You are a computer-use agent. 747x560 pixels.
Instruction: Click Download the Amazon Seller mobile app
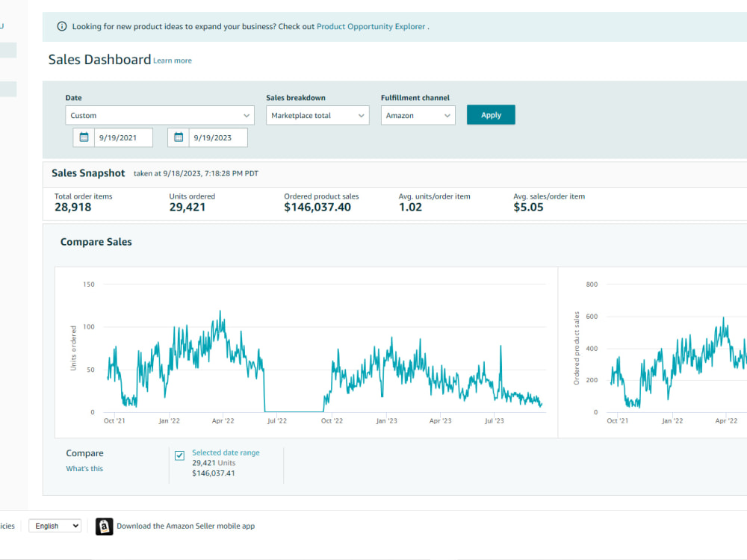click(186, 526)
